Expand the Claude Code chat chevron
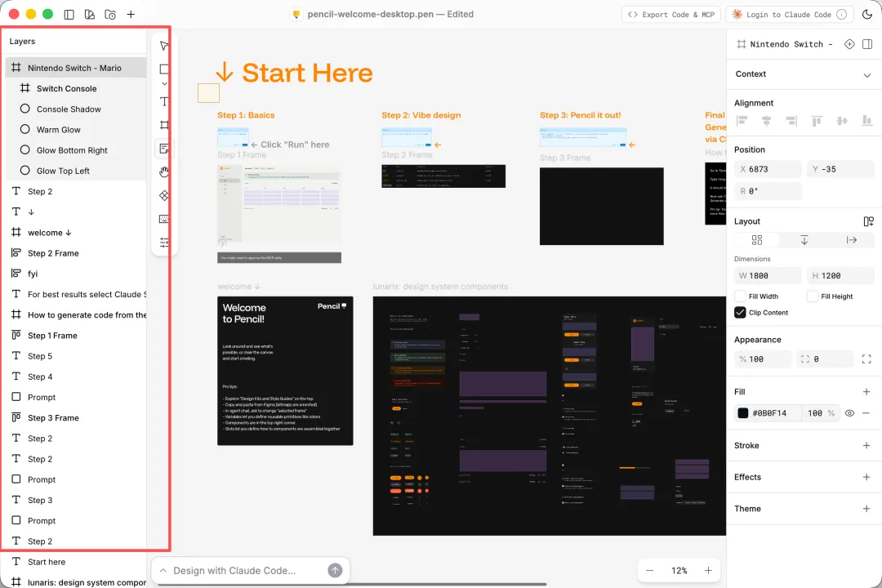This screenshot has width=882, height=588. click(x=163, y=571)
